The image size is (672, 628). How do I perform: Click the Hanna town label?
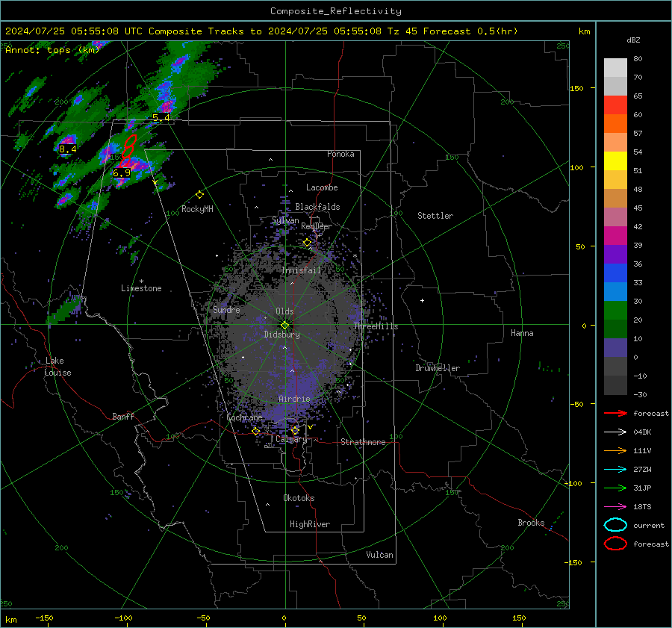tap(522, 333)
